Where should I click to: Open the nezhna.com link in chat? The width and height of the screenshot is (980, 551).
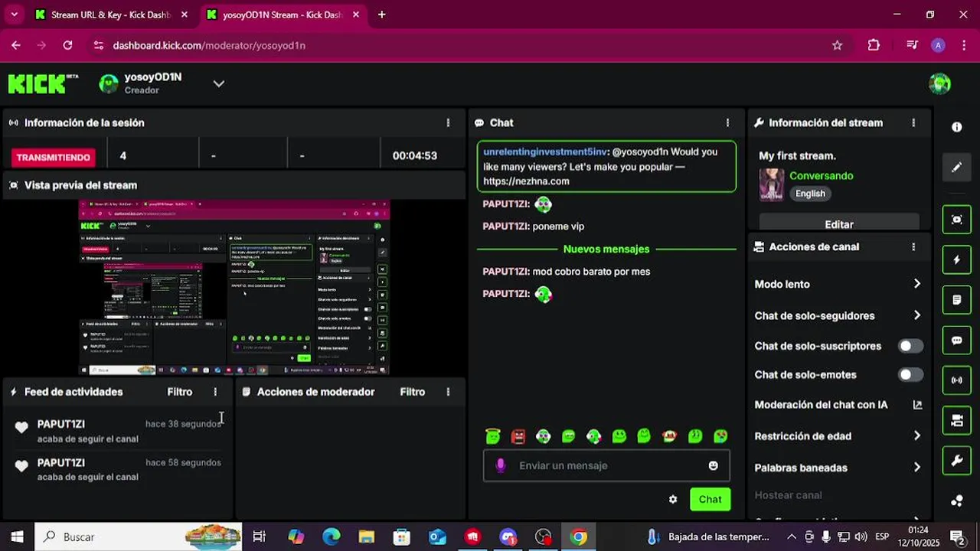526,181
